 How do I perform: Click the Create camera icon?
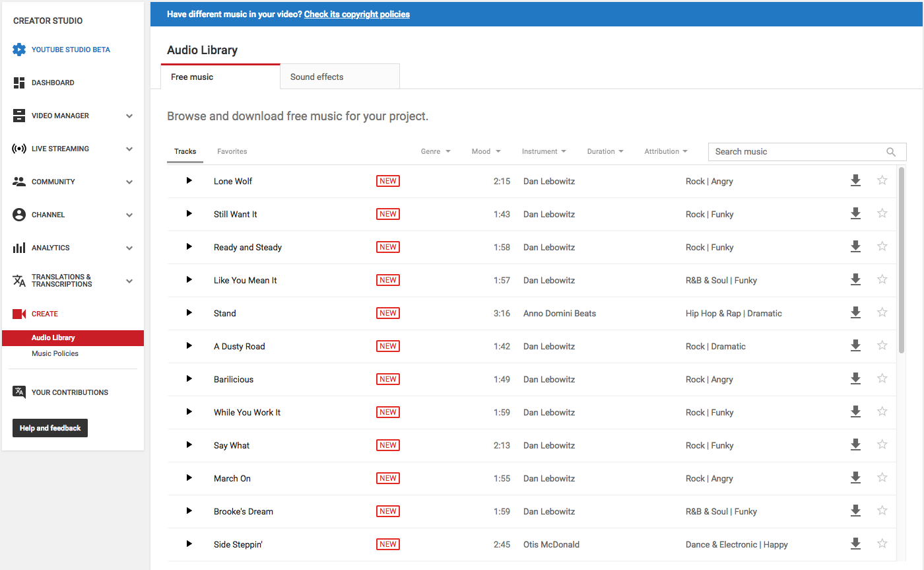(x=19, y=314)
